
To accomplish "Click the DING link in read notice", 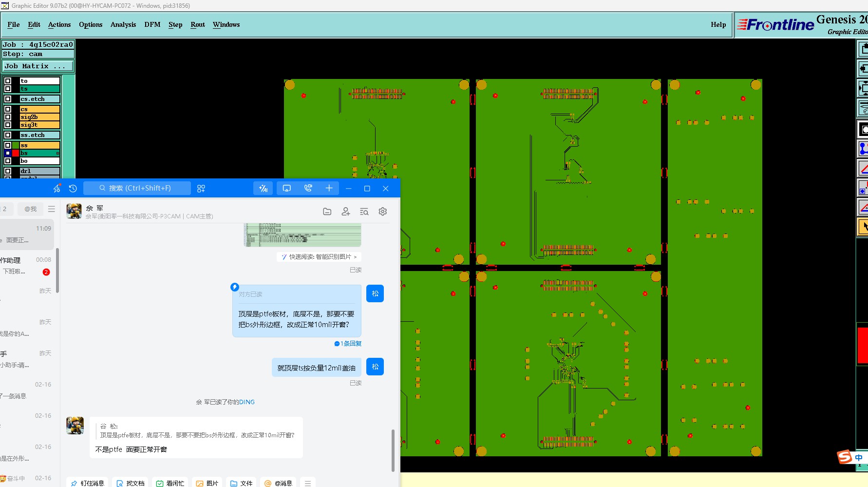I will tap(247, 402).
